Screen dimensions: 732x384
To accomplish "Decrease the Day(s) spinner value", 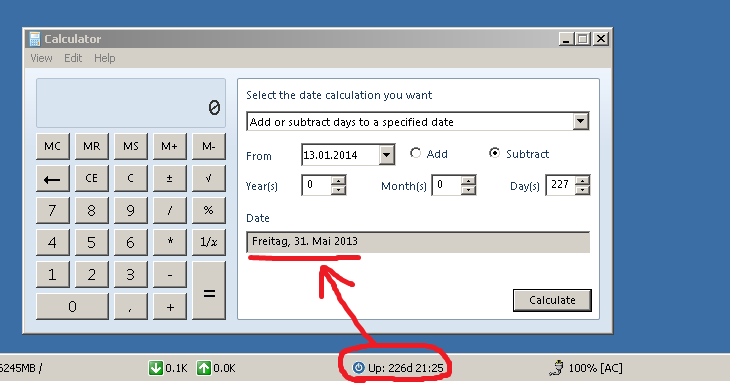I will (582, 190).
